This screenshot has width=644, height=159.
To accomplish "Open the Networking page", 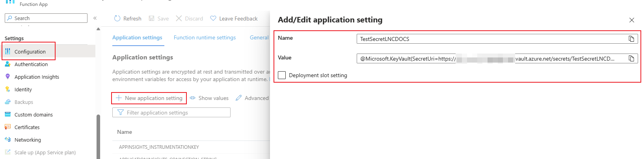I will pyautogui.click(x=28, y=140).
